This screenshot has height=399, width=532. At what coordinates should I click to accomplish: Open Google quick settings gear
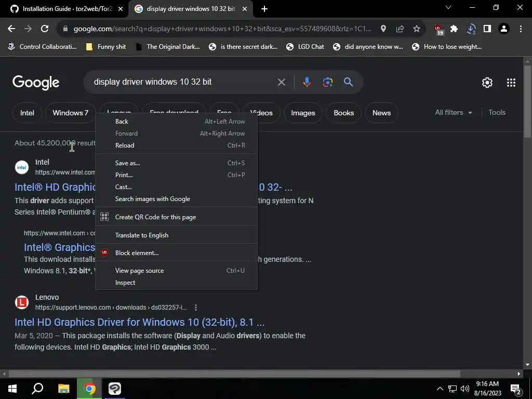(x=487, y=83)
